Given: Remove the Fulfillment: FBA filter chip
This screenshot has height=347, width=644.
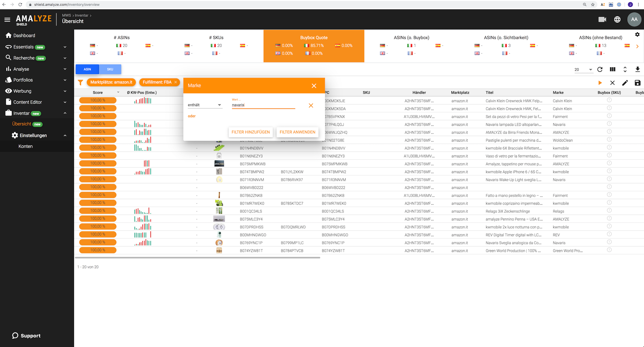Looking at the screenshot, I should click(x=175, y=82).
